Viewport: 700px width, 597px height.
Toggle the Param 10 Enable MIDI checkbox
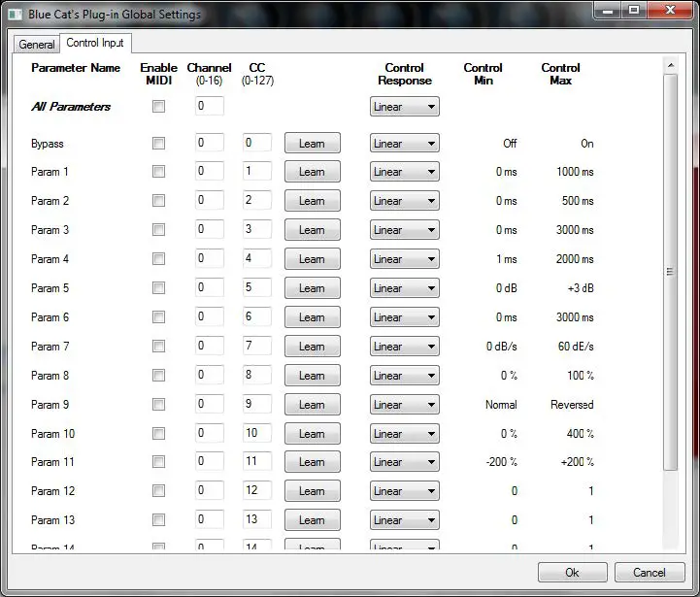click(x=158, y=434)
